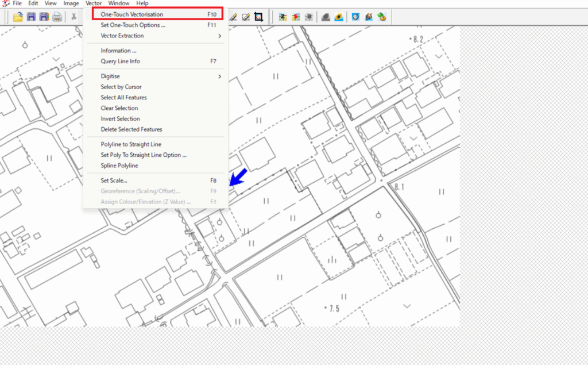Open the Image menu
The image size is (588, 365).
(x=71, y=3)
